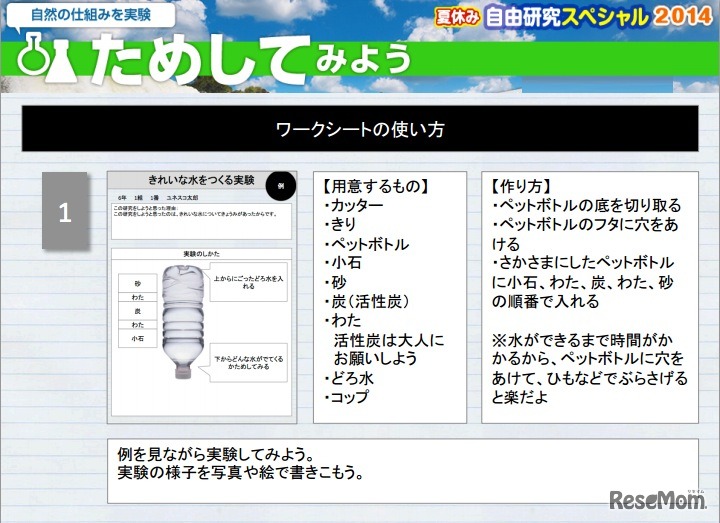Click the わた item in the materials list
The height and width of the screenshot is (523, 720).
click(x=342, y=320)
